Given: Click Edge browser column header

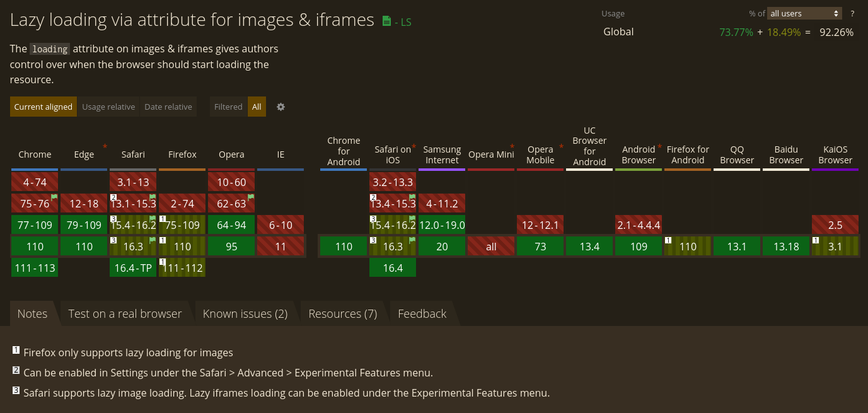Looking at the screenshot, I should [84, 154].
